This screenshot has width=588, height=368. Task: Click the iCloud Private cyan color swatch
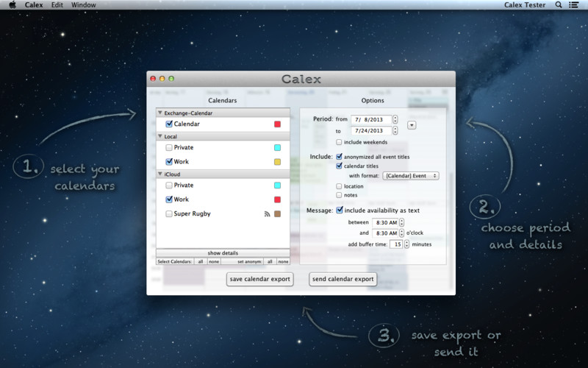pos(278,185)
